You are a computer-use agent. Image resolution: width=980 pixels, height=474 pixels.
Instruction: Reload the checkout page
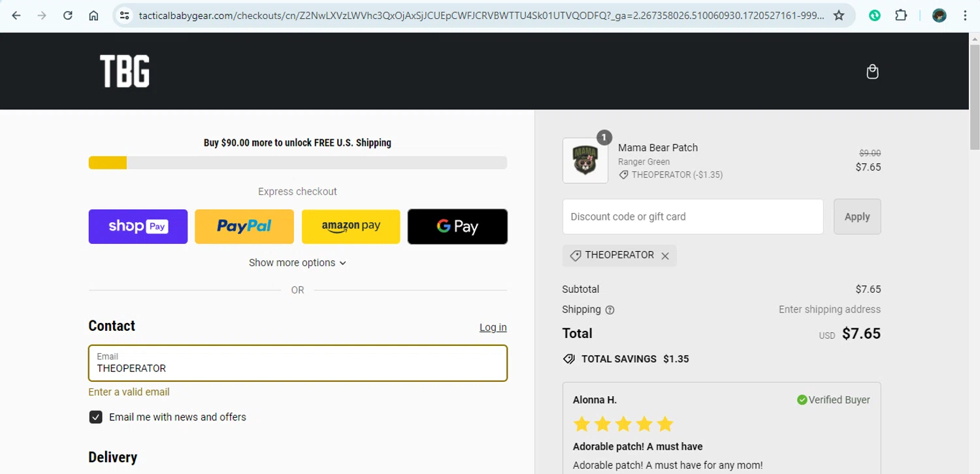[68, 15]
